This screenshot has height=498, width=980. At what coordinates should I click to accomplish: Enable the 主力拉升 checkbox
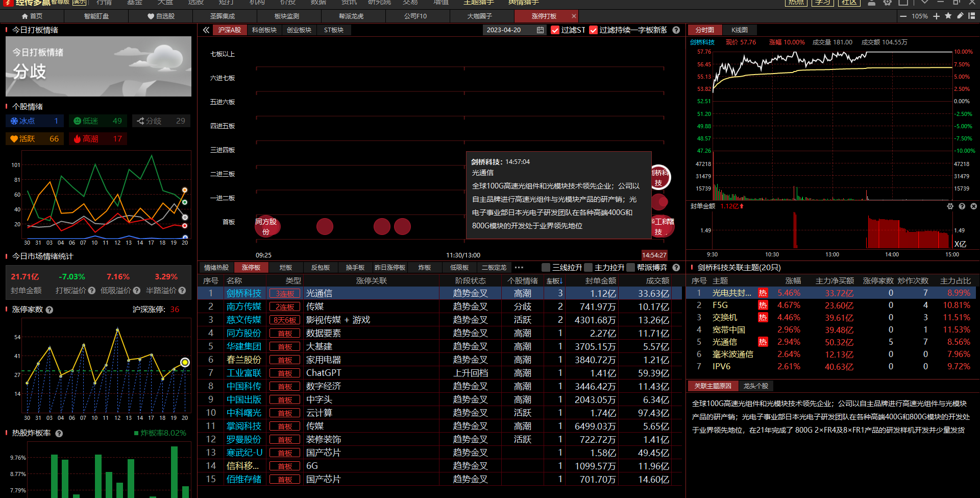588,268
